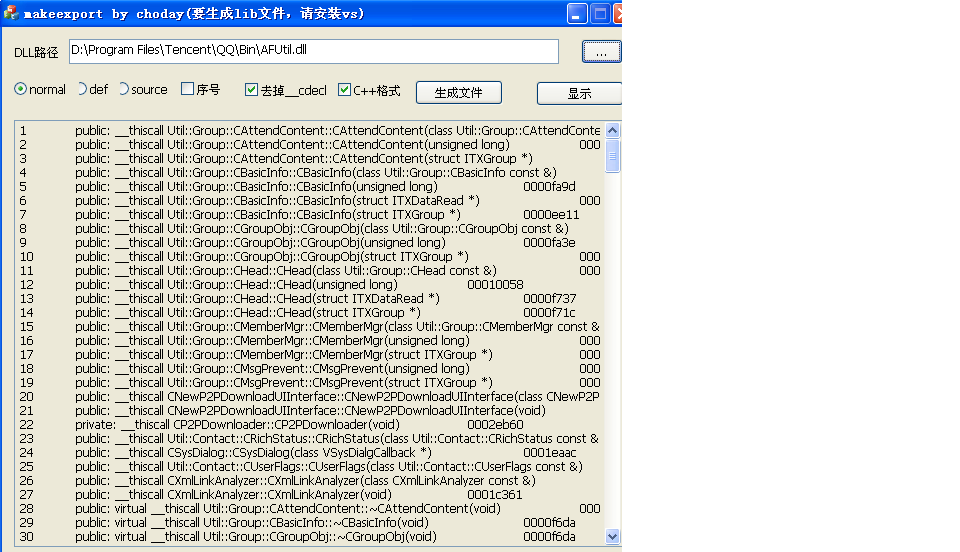
Task: Click the makeexport app icon in title bar
Action: click(10, 12)
